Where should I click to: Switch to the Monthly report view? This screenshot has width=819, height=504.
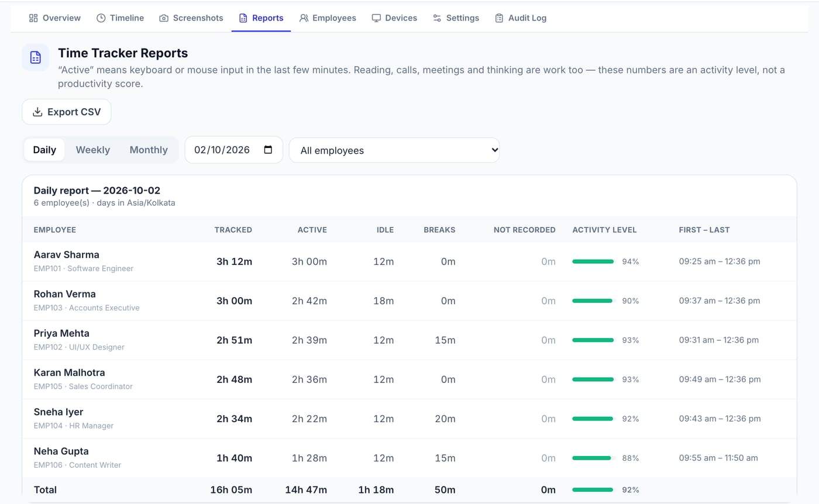pos(149,150)
